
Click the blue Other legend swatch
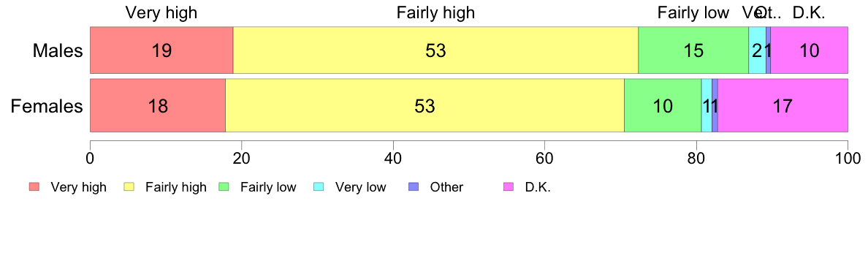(414, 187)
